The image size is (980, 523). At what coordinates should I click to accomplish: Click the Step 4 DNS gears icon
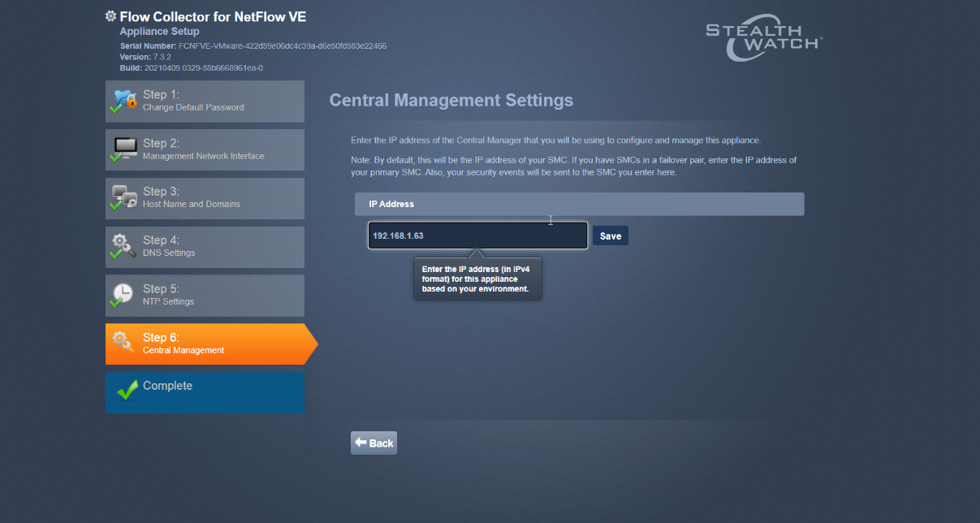[x=124, y=247]
